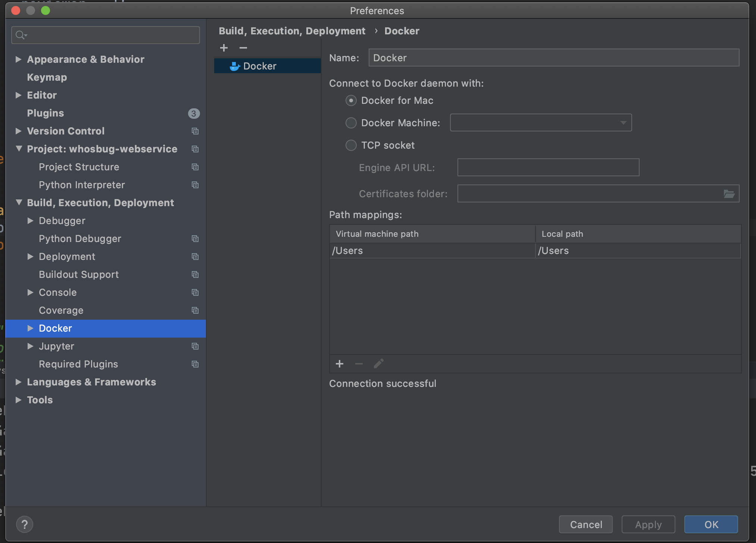Expand the Docker tree node

coord(30,328)
